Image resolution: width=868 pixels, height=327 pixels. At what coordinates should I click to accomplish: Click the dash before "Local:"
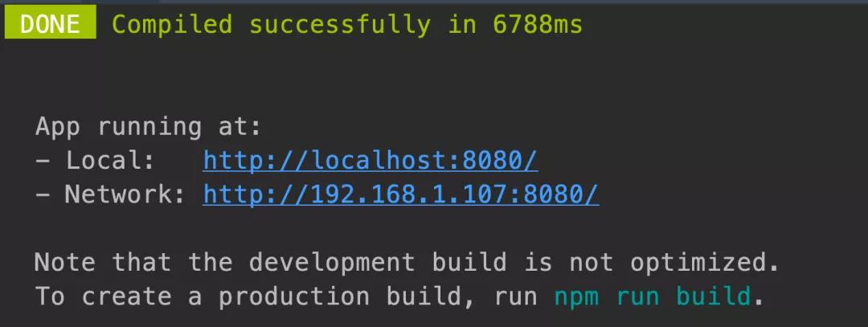pyautogui.click(x=42, y=161)
